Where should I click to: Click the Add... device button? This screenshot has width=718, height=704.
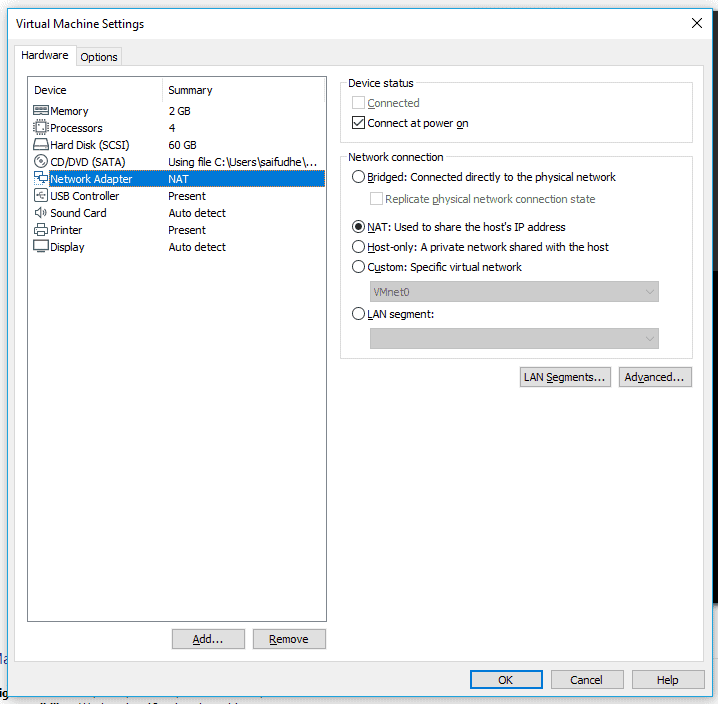208,639
